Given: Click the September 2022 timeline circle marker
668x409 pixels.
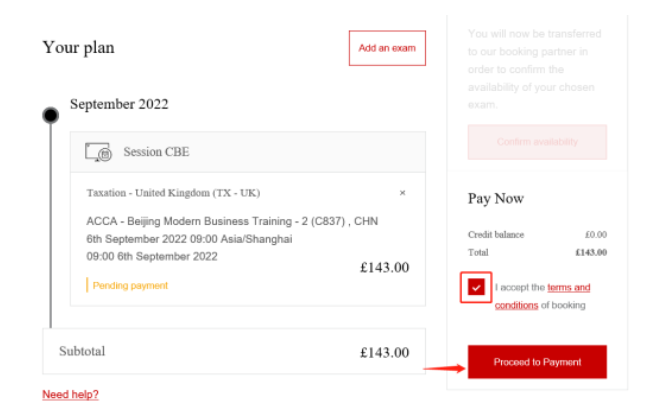Looking at the screenshot, I should [50, 115].
